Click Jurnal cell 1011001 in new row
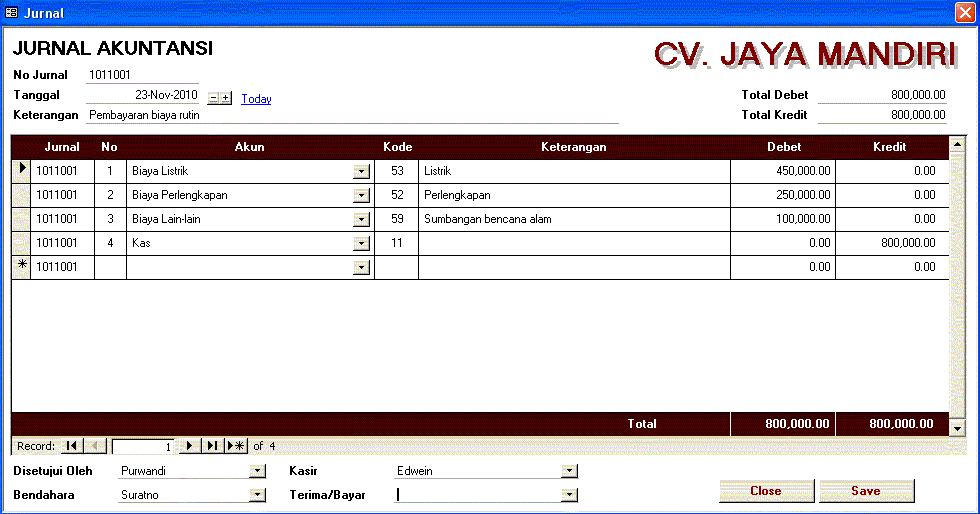Screen dimensions: 980x514 (x=62, y=266)
